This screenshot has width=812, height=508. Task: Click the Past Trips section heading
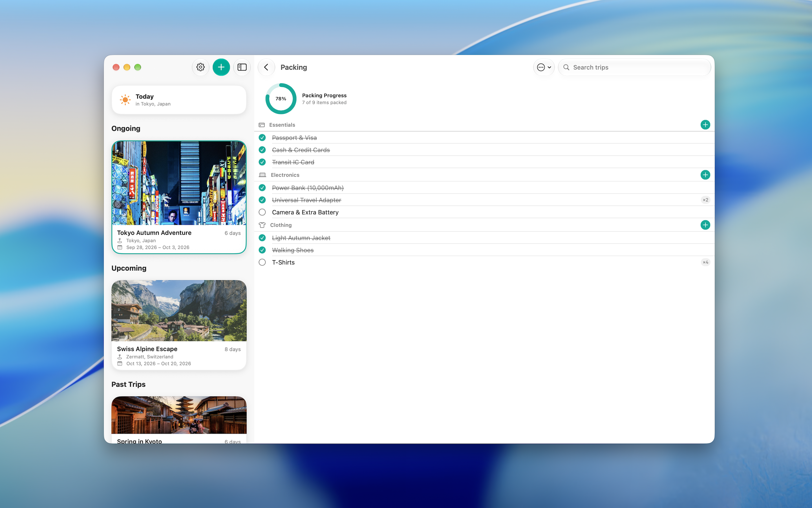coord(129,385)
